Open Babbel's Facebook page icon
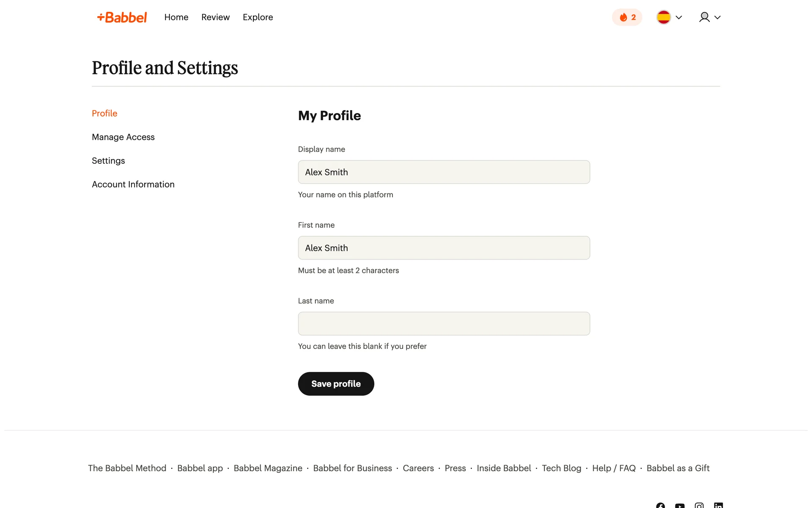Screen dimensions: 812x508 [660, 505]
